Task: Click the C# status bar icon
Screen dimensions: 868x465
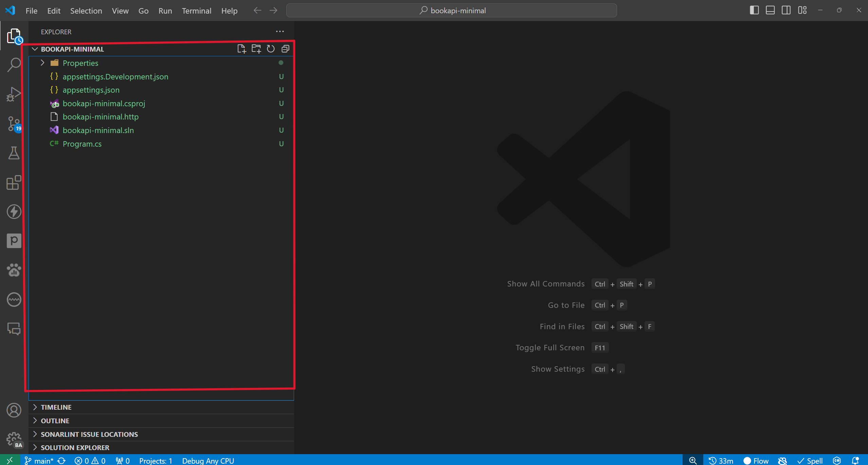Action: coord(837,461)
